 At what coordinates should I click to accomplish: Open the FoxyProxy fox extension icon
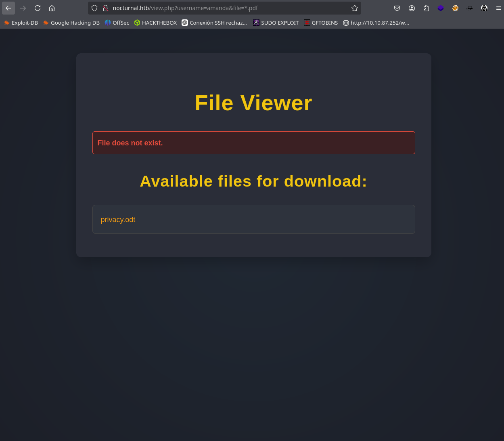click(455, 8)
